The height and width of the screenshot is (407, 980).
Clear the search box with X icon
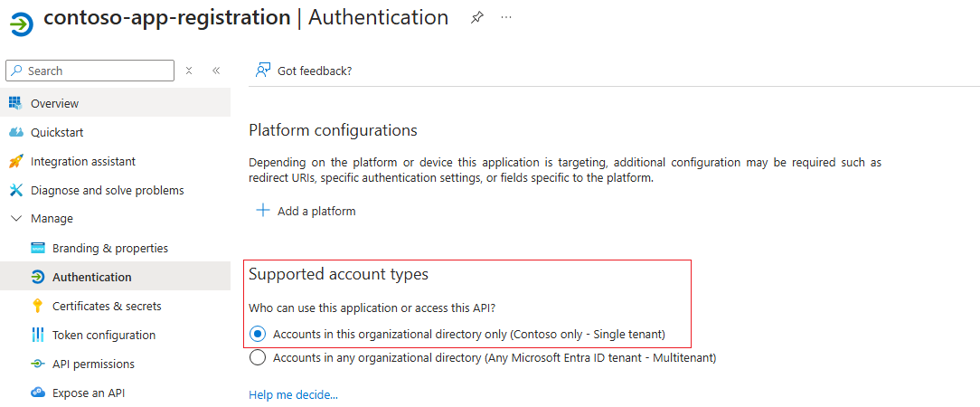click(189, 71)
